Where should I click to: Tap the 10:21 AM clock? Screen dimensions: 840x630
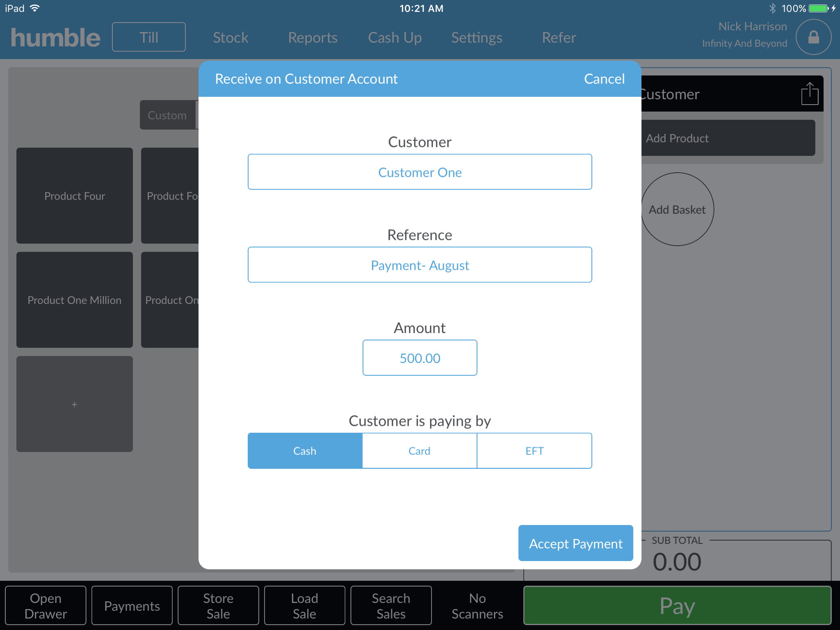(x=421, y=8)
